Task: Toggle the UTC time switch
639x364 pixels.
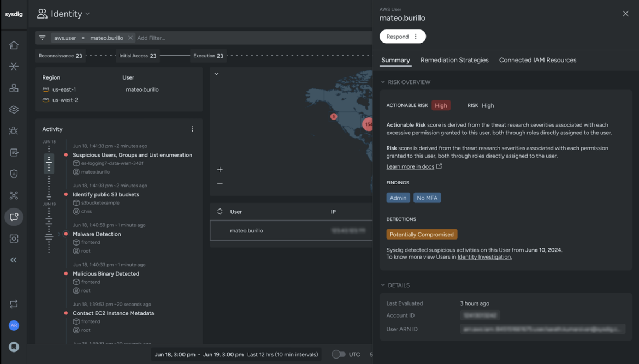Action: coord(339,354)
